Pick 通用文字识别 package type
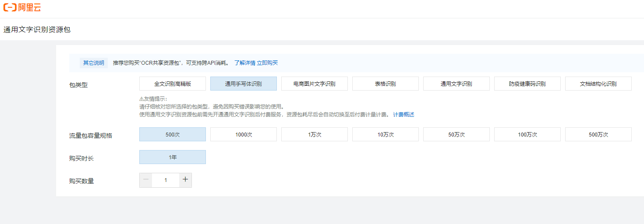 [456, 84]
